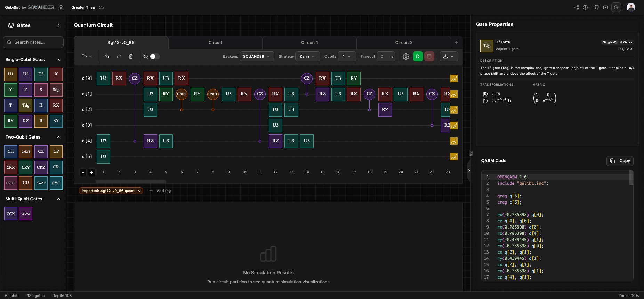This screenshot has width=644, height=299.
Task: Click the share icon in header
Action: pyautogui.click(x=577, y=7)
